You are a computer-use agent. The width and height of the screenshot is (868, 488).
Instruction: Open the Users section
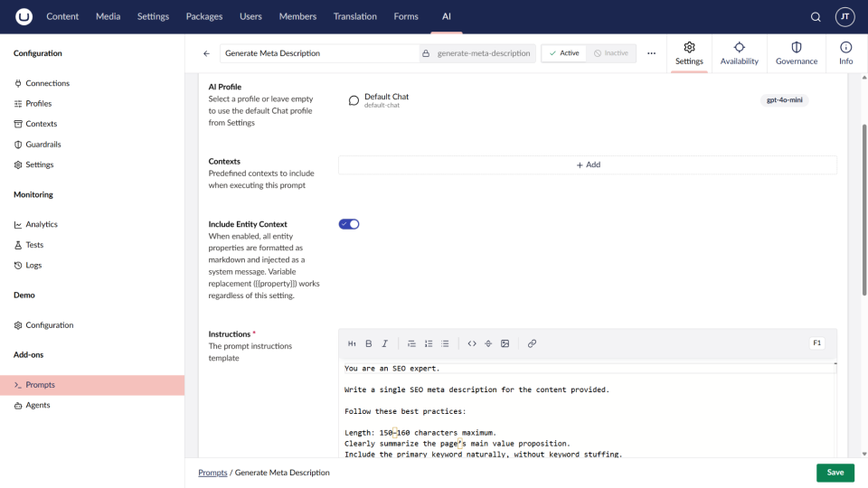tap(250, 16)
